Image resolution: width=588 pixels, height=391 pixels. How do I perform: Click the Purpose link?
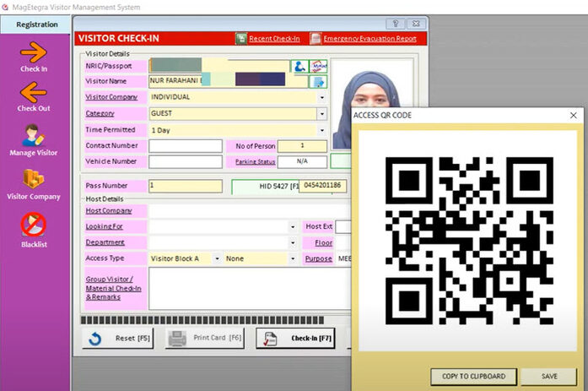click(x=318, y=258)
